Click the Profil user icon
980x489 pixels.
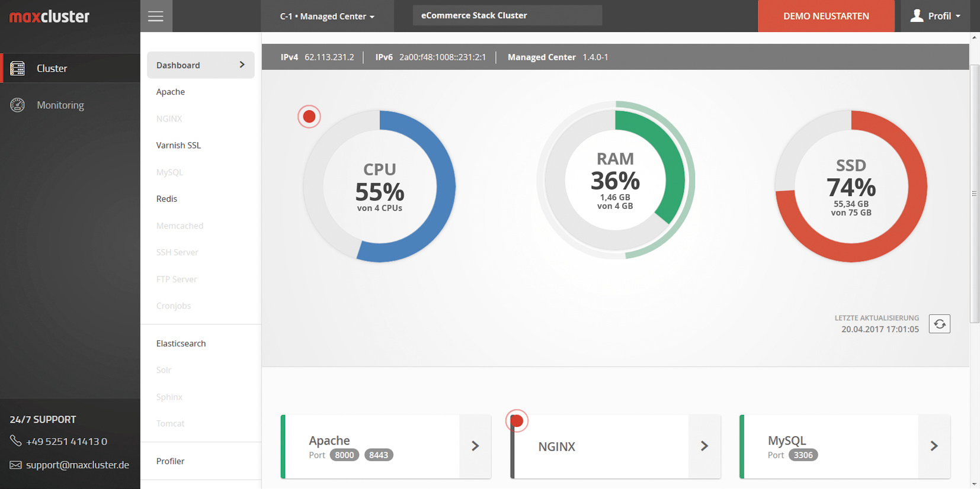pyautogui.click(x=917, y=15)
